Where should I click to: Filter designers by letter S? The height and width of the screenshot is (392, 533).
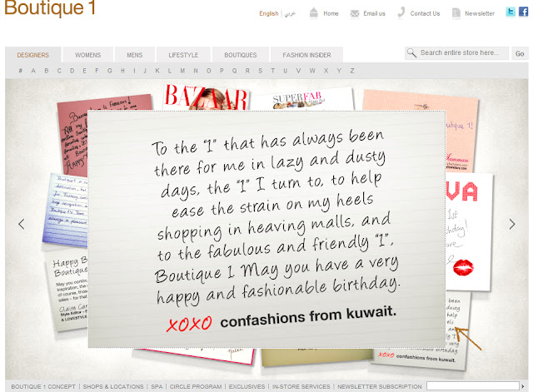tap(261, 71)
